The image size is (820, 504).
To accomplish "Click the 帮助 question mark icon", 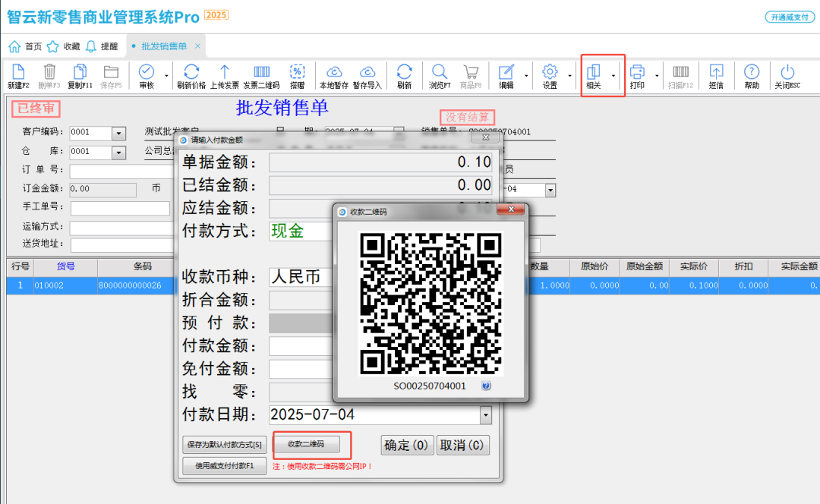I will (x=752, y=71).
